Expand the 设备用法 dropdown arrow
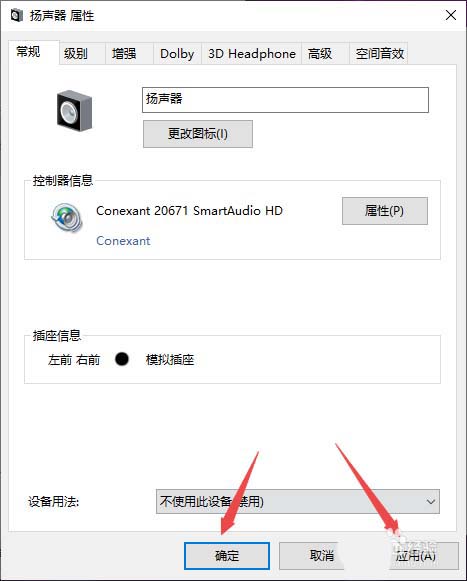The image size is (467, 581). pyautogui.click(x=431, y=502)
